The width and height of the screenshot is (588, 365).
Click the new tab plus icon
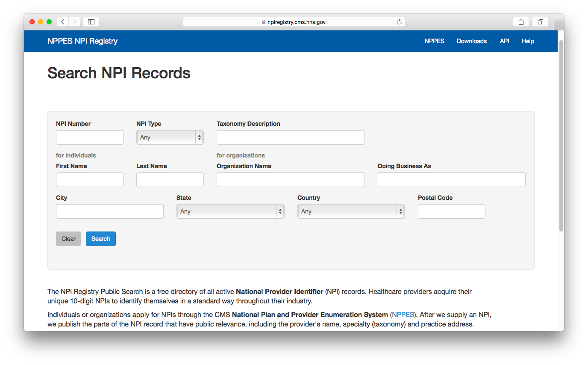(559, 24)
